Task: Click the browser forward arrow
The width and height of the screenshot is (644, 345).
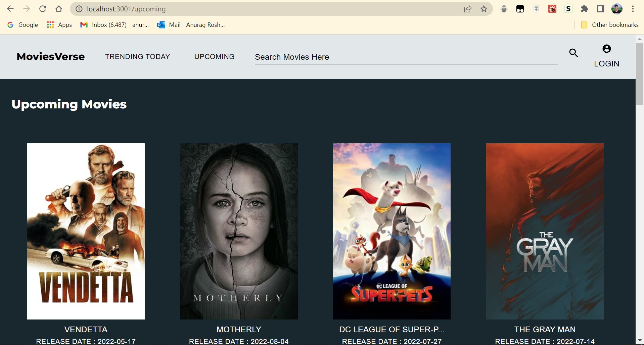Action: point(27,9)
